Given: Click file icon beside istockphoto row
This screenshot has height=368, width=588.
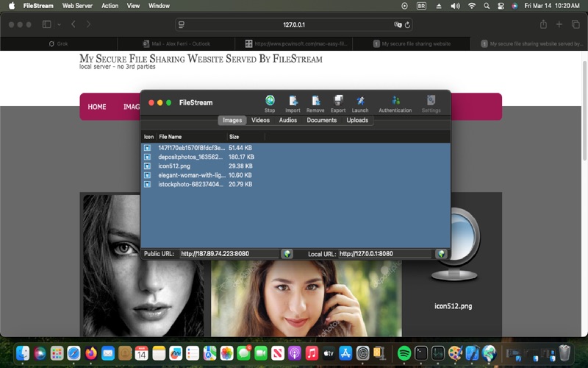Looking at the screenshot, I should point(148,185).
